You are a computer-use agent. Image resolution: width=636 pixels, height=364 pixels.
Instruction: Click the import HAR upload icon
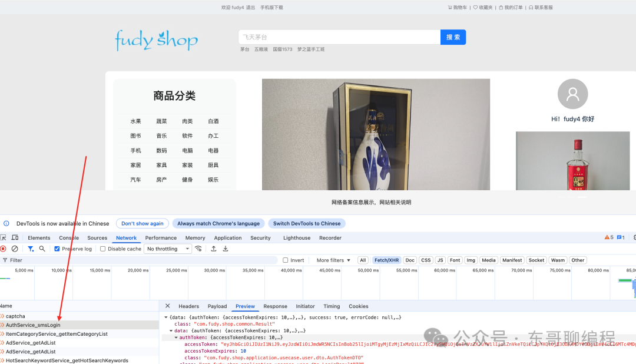[x=213, y=249]
